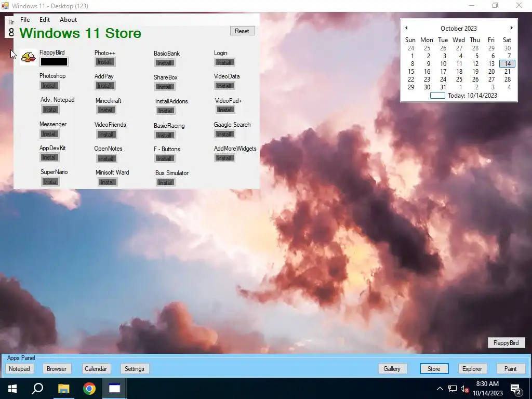Click the Store button in Apps Panel
532x399 pixels.
434,369
